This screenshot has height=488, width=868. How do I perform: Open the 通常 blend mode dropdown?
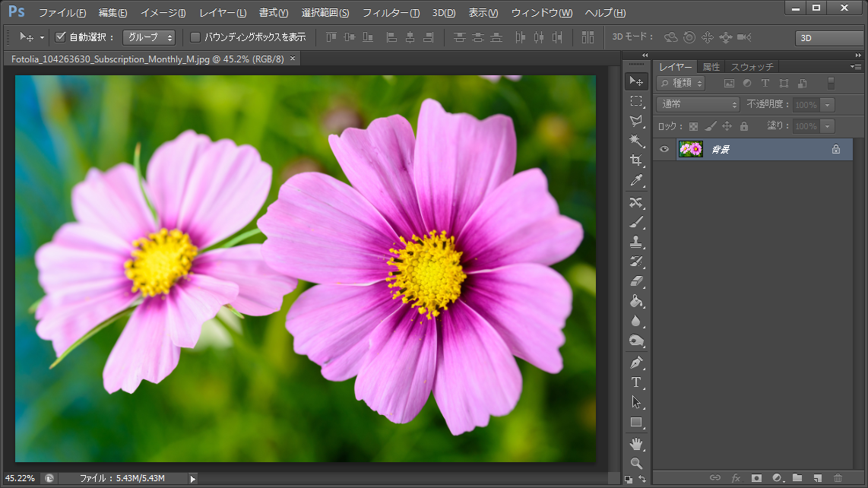coord(698,104)
